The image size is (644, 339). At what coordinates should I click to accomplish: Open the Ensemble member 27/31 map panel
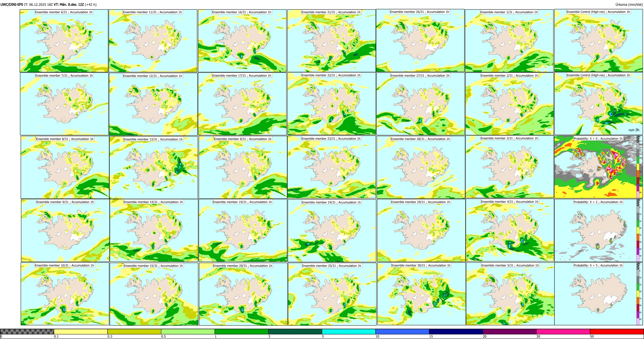421,104
